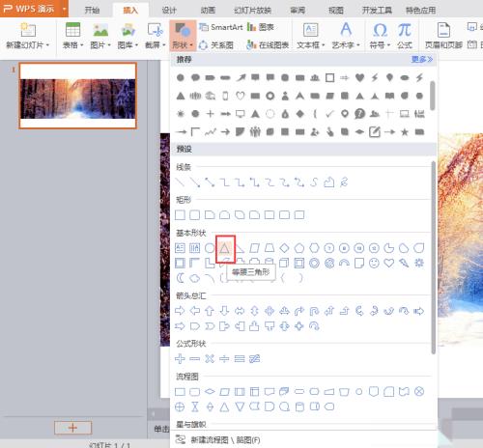Select the right arrow block shape
This screenshot has height=448, width=483.
(x=180, y=311)
